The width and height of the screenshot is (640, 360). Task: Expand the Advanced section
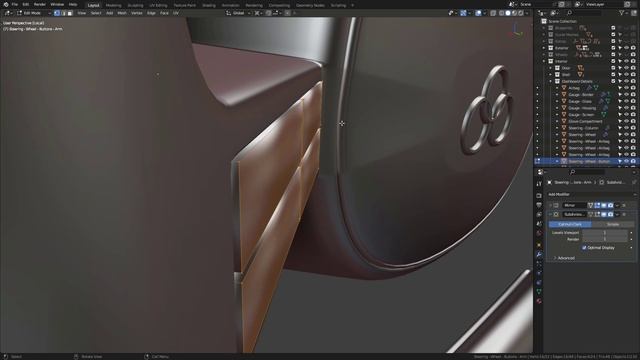(x=564, y=258)
